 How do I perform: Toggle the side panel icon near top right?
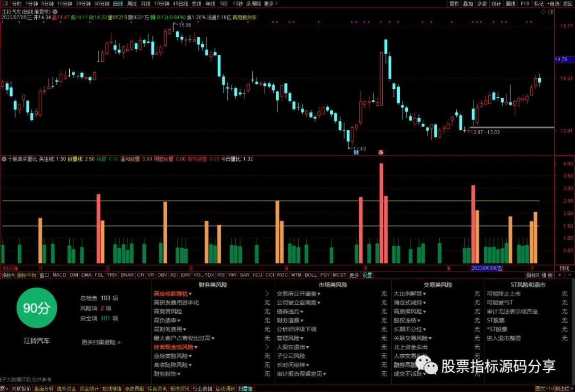[551, 12]
